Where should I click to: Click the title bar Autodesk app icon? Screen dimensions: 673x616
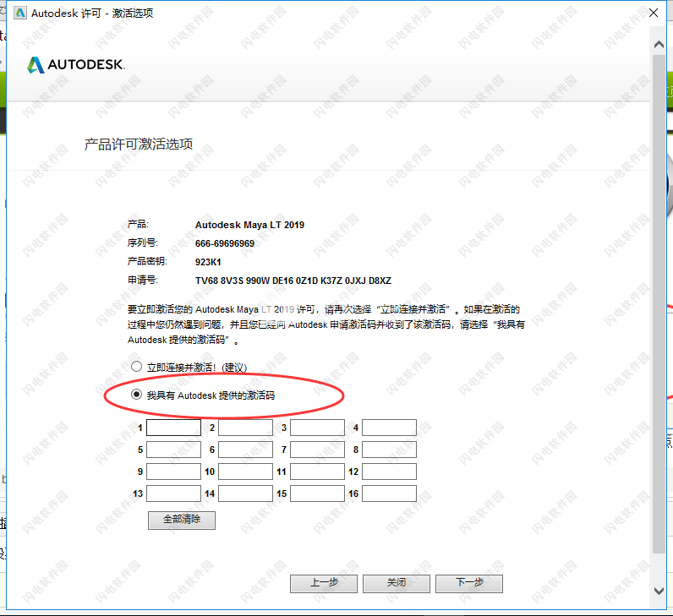[x=20, y=13]
